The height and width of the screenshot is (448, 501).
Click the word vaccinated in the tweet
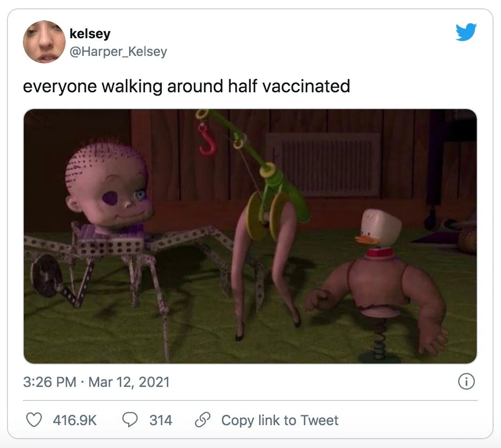point(306,86)
